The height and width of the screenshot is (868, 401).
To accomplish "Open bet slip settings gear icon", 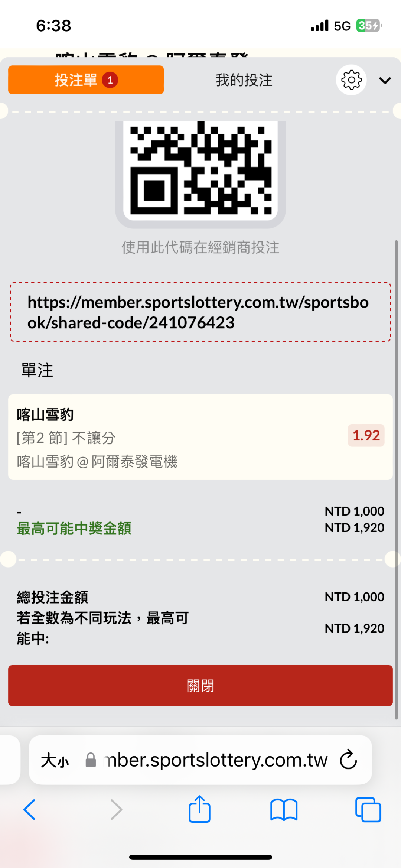I will click(351, 80).
